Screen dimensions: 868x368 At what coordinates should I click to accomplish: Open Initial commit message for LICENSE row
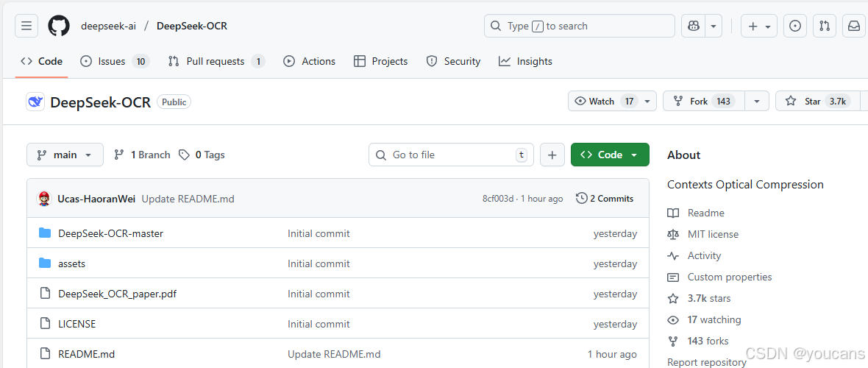pos(319,324)
